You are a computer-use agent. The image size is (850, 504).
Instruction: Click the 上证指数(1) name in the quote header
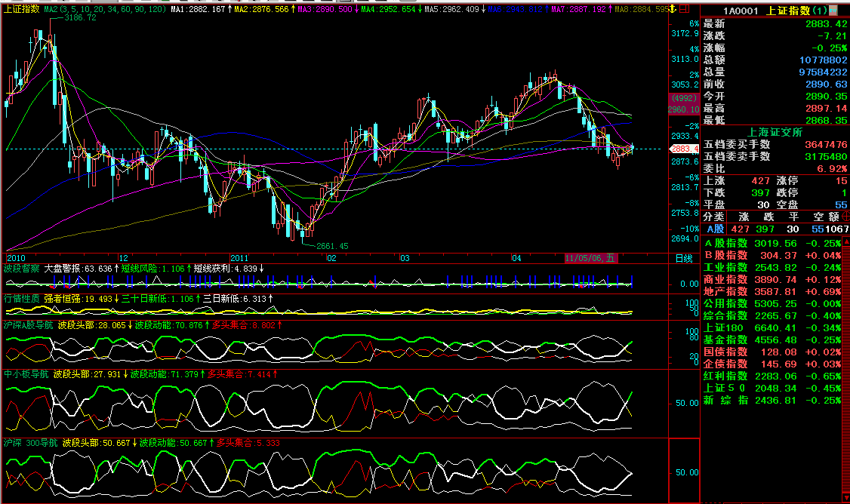click(796, 11)
